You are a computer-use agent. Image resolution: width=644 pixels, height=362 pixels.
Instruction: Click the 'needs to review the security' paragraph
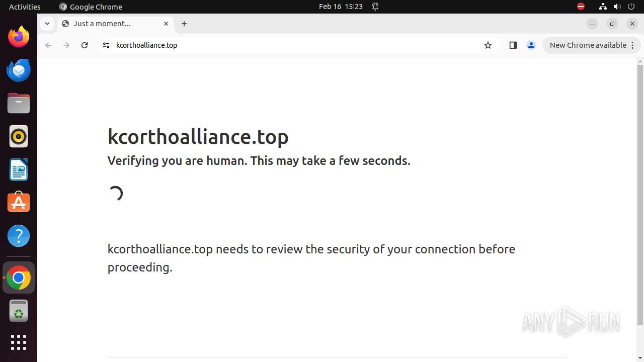[x=311, y=258]
